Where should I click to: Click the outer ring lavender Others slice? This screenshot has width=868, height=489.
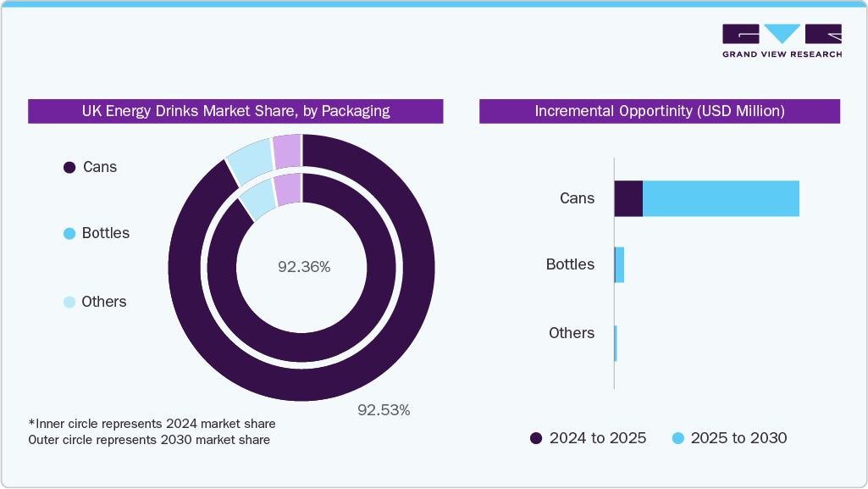286,150
